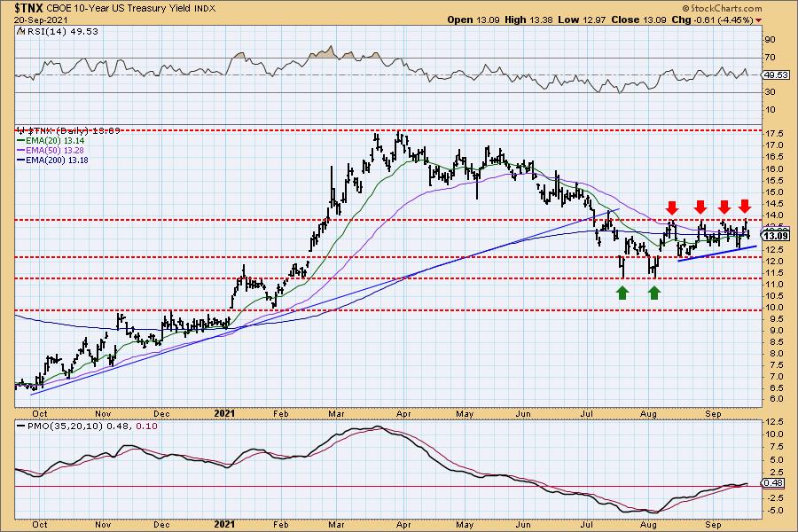Image resolution: width=798 pixels, height=532 pixels.
Task: Click the red down-triangle change indicator
Action: (x=758, y=20)
